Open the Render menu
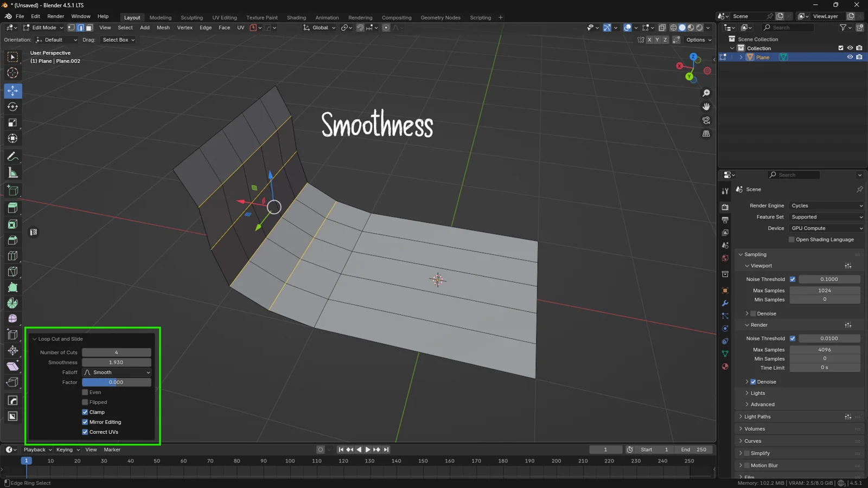This screenshot has height=488, width=868. tap(55, 16)
